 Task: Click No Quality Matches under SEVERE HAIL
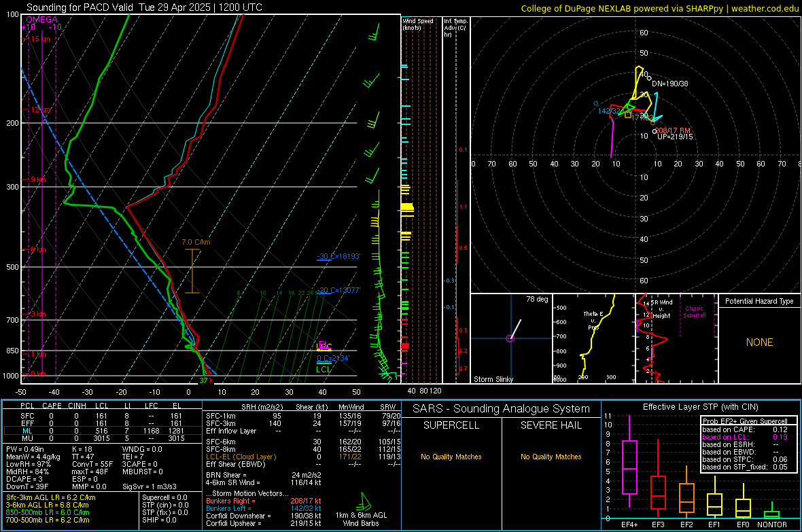click(x=551, y=457)
